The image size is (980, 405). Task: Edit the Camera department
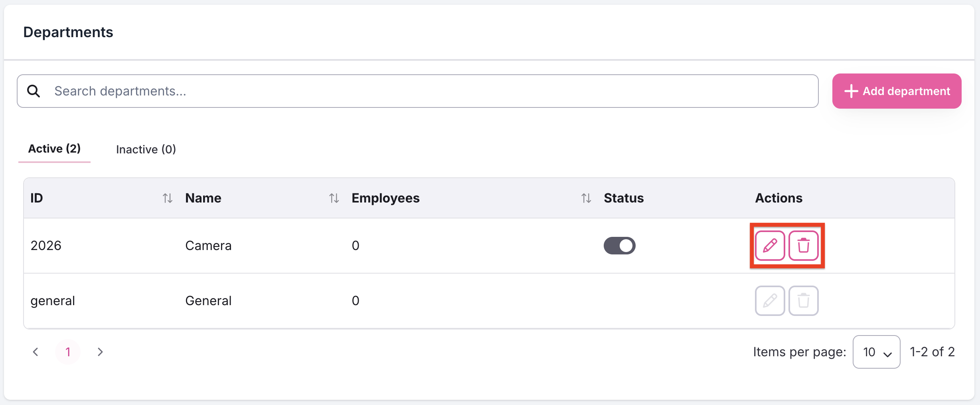pyautogui.click(x=770, y=246)
